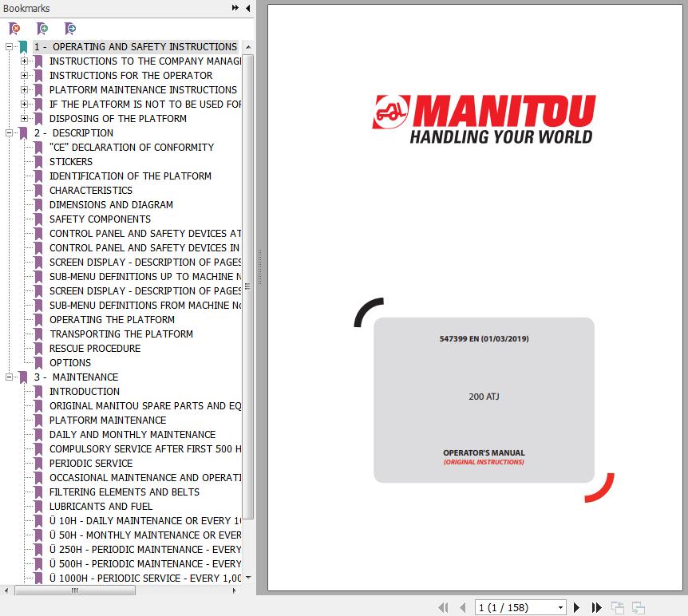
Task: Click the Manitou logo on the page
Action: tap(484, 120)
